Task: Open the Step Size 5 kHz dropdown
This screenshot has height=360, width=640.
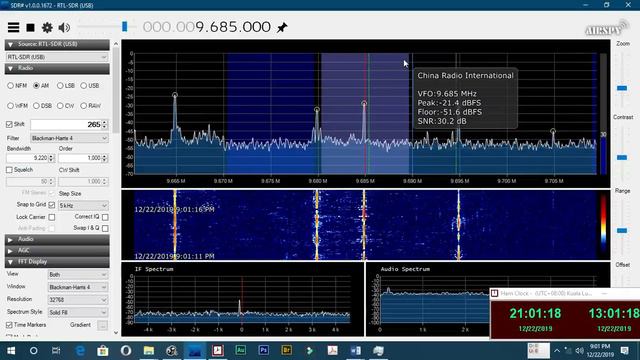Action: coord(83,205)
